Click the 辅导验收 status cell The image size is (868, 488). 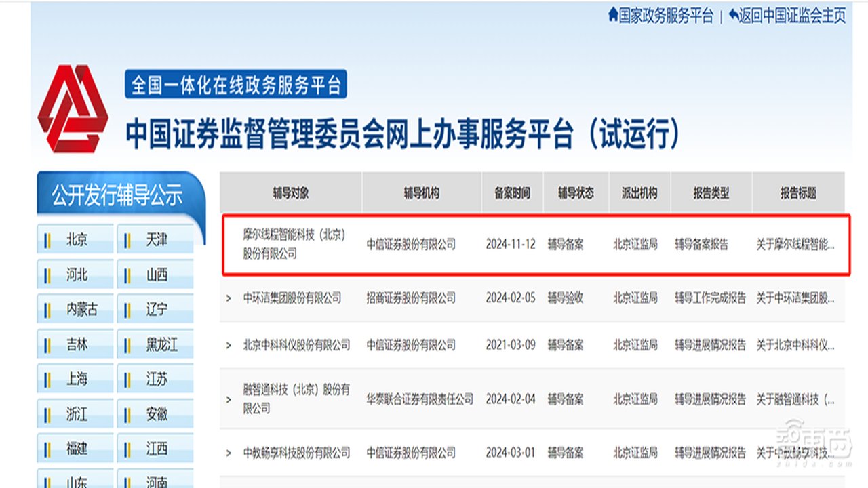(566, 298)
